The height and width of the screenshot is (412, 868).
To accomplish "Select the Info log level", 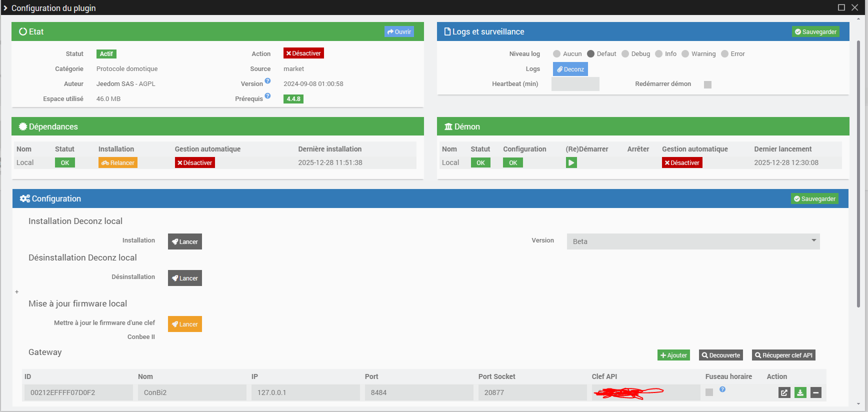I will pyautogui.click(x=659, y=54).
